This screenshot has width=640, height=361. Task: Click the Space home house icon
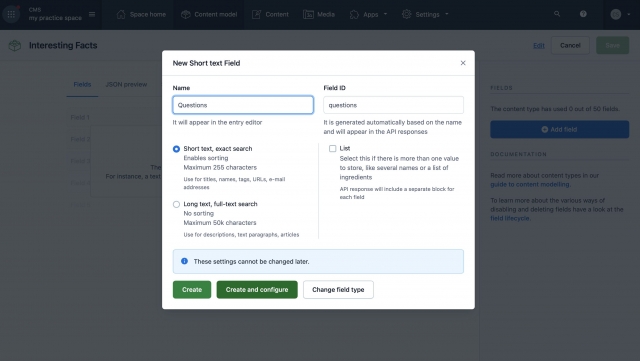click(x=120, y=14)
